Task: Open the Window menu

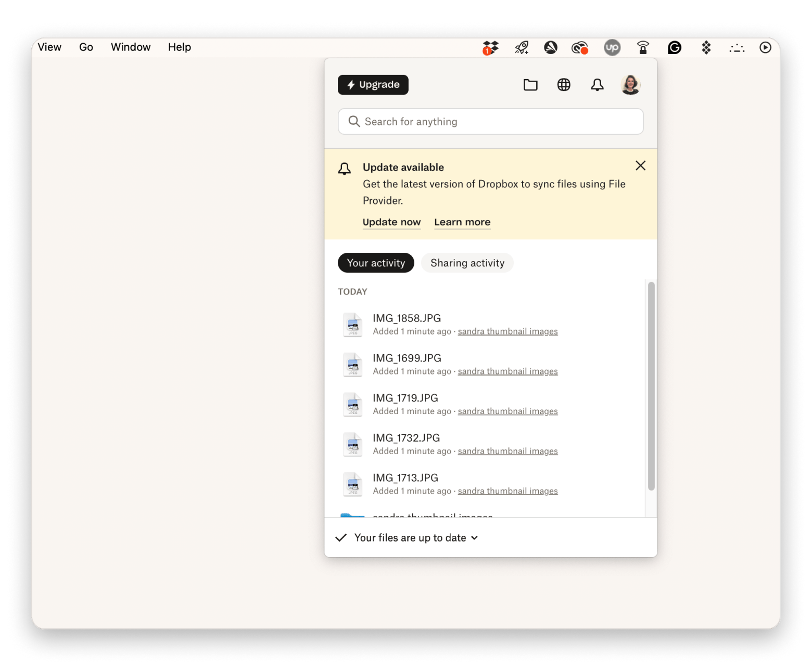Action: click(x=131, y=47)
